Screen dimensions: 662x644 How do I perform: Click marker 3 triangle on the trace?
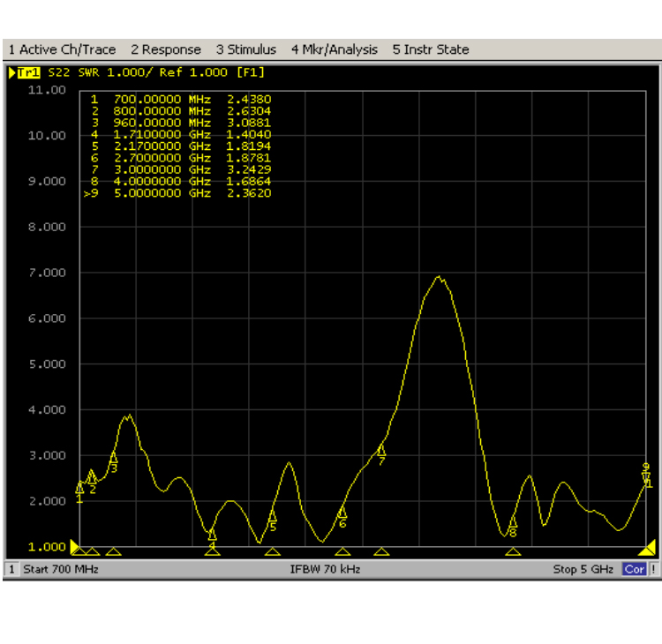pyautogui.click(x=113, y=457)
